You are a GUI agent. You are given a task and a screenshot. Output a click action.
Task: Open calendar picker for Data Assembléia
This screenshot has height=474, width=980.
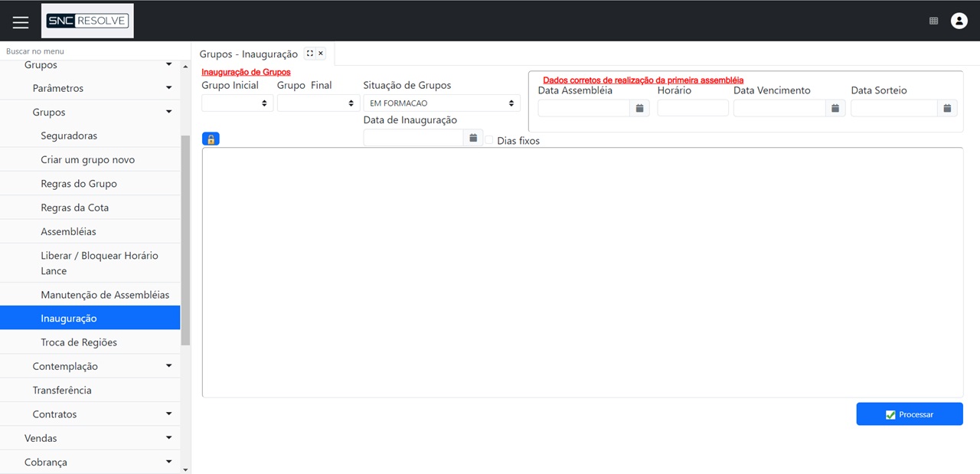[639, 108]
